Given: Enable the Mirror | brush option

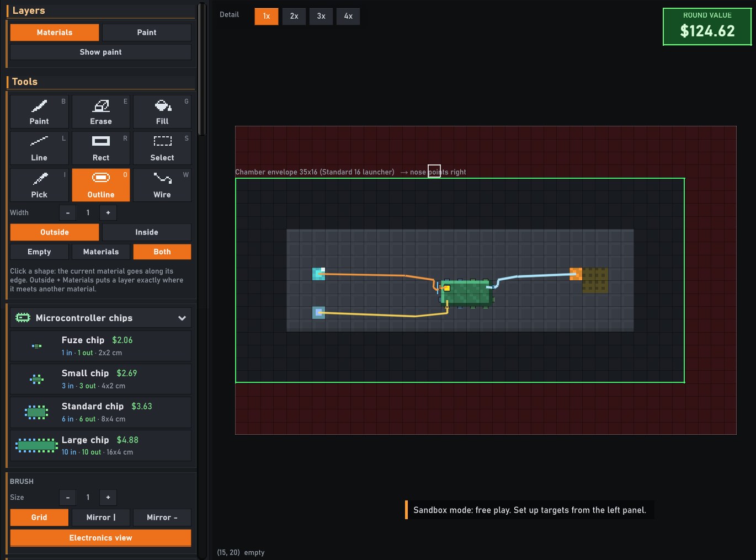Looking at the screenshot, I should pyautogui.click(x=101, y=518).
